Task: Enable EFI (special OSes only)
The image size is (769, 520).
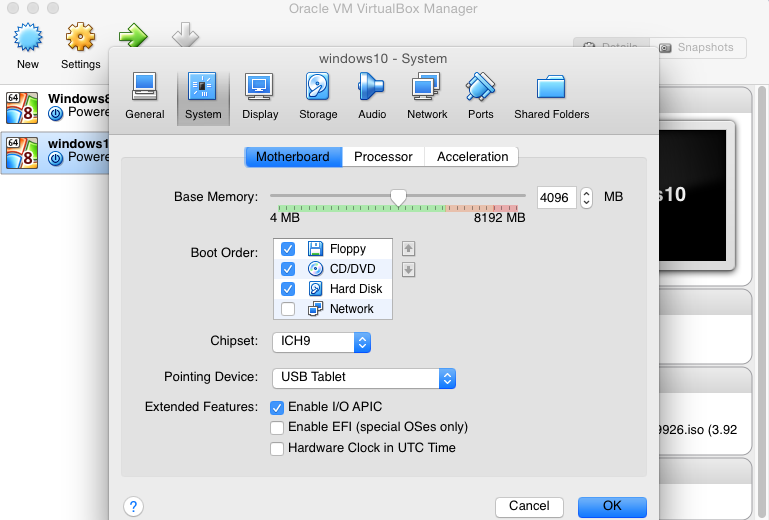Action: click(277, 428)
